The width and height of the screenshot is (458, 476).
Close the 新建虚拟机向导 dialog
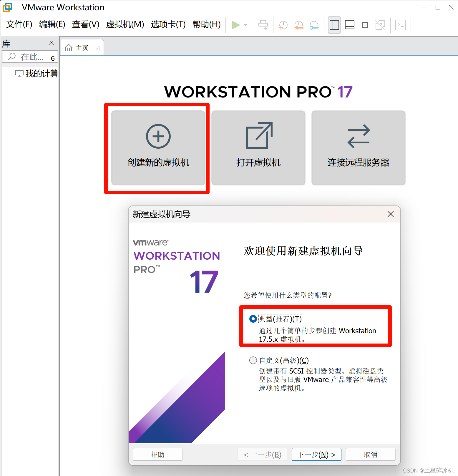(x=391, y=214)
